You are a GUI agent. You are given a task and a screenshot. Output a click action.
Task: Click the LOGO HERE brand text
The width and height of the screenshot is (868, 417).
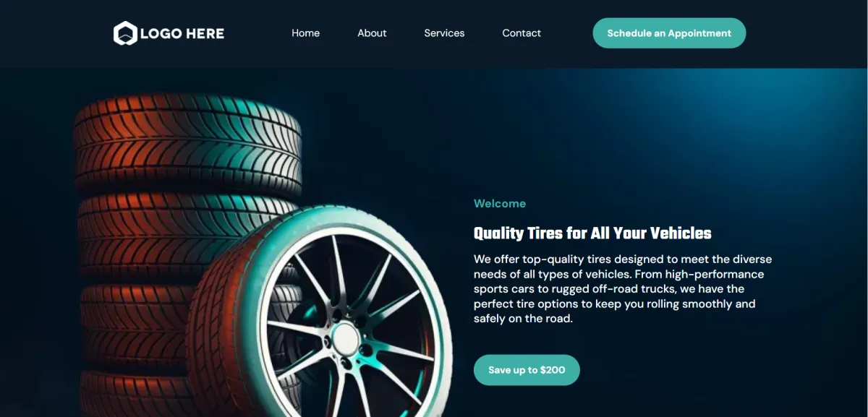click(x=182, y=33)
